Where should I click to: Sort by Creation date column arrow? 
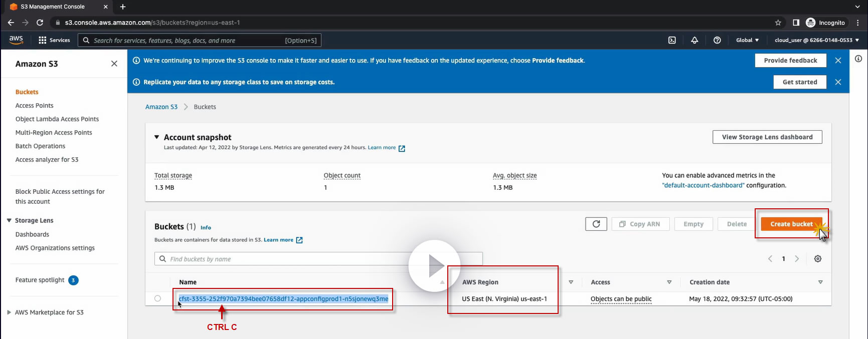820,282
